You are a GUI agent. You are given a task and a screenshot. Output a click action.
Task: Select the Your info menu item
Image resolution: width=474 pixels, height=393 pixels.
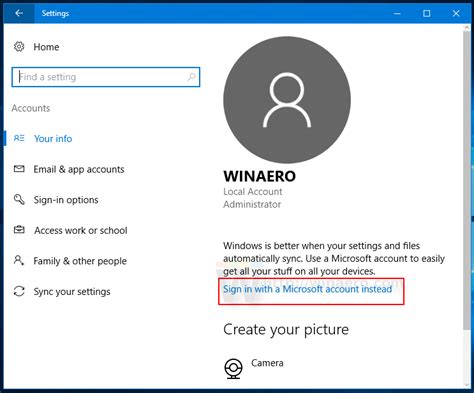[x=53, y=139]
